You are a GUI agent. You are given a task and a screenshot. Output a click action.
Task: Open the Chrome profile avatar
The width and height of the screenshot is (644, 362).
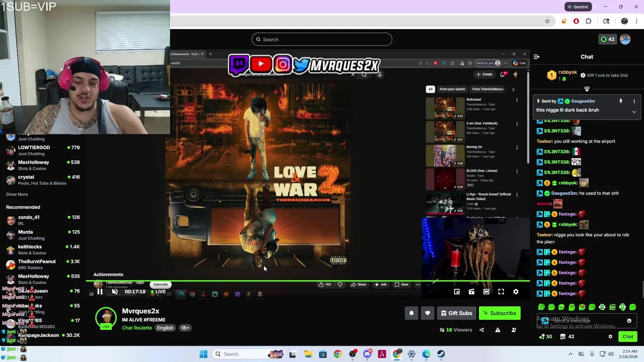[x=624, y=21]
